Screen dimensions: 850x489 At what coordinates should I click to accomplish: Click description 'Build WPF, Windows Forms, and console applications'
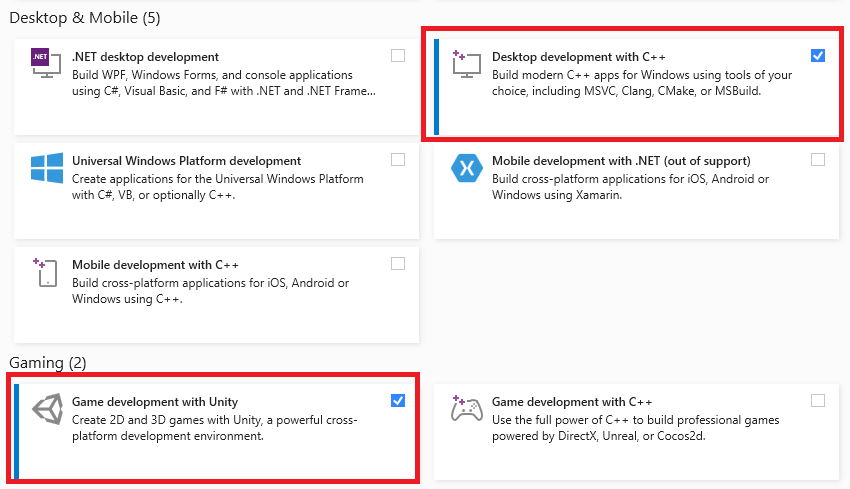click(x=224, y=83)
